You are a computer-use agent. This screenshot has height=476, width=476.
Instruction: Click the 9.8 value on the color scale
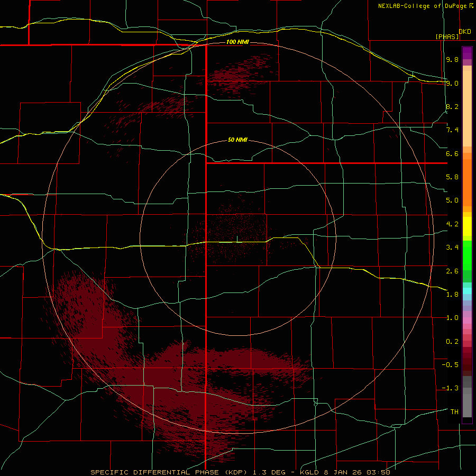(x=452, y=59)
